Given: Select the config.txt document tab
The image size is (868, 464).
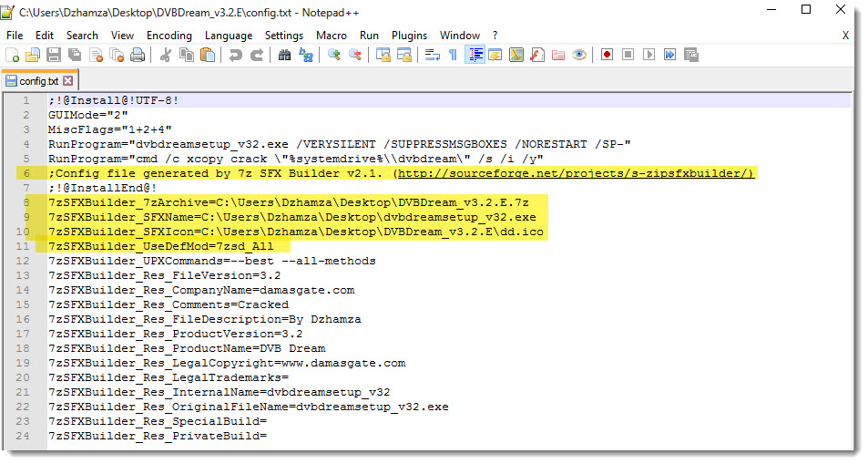Looking at the screenshot, I should (39, 81).
